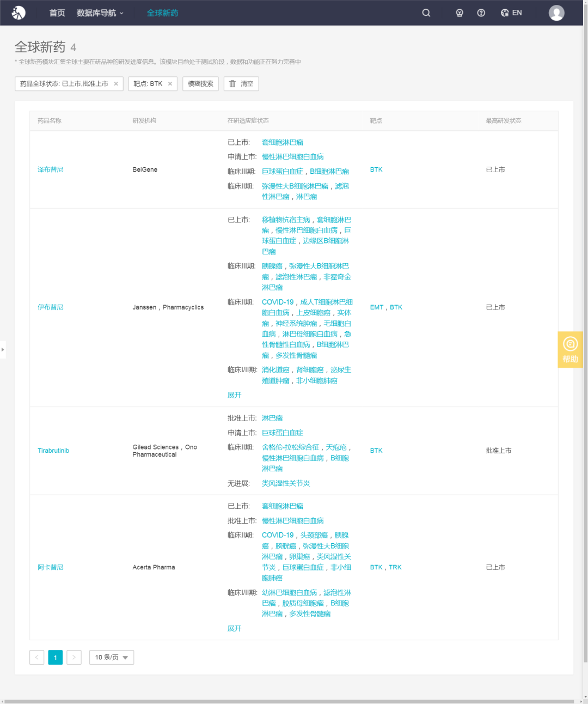
Task: Open the Tirabrutinib drug link
Action: coord(53,451)
